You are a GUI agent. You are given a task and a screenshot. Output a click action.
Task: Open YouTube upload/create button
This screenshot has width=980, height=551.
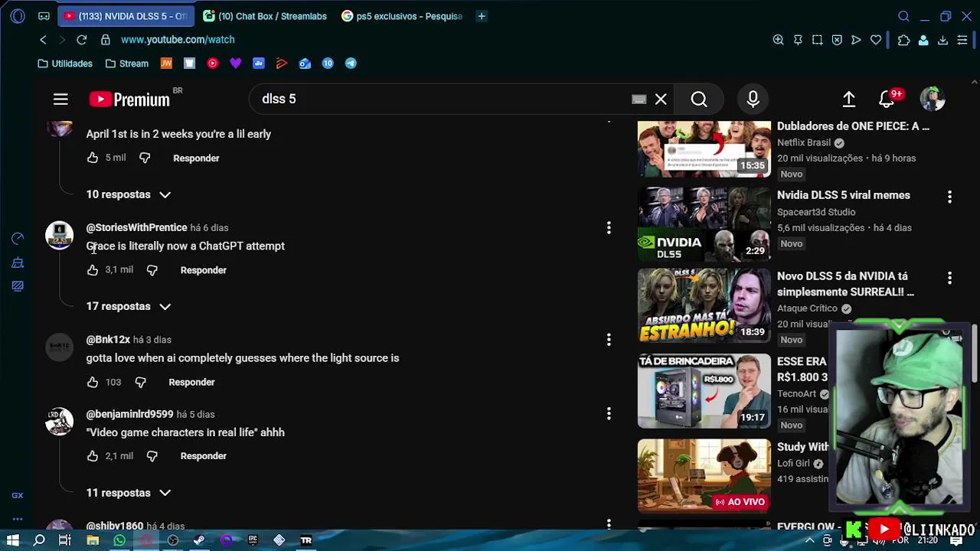tap(849, 99)
